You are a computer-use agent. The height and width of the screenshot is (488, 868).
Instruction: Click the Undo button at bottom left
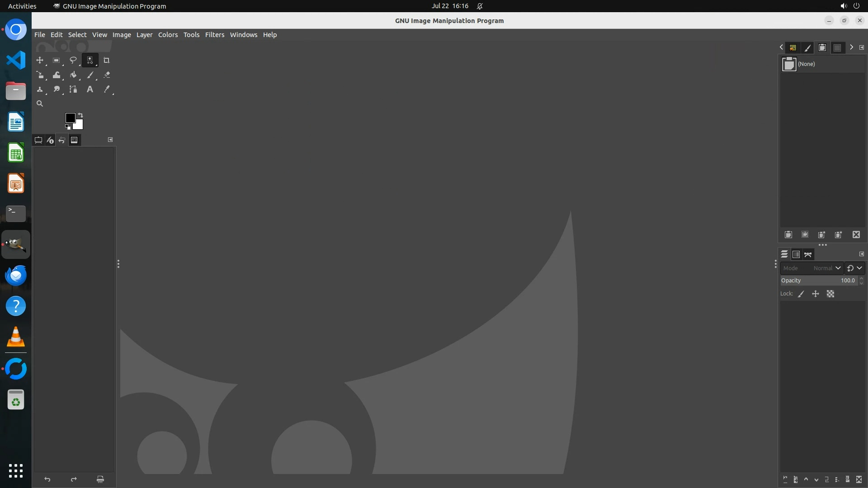pyautogui.click(x=47, y=479)
